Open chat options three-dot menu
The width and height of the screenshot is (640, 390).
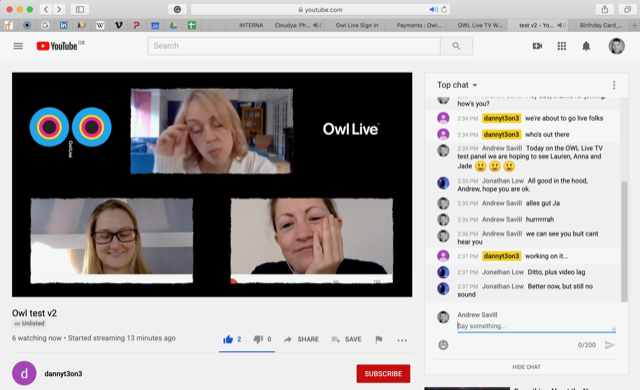pos(614,85)
